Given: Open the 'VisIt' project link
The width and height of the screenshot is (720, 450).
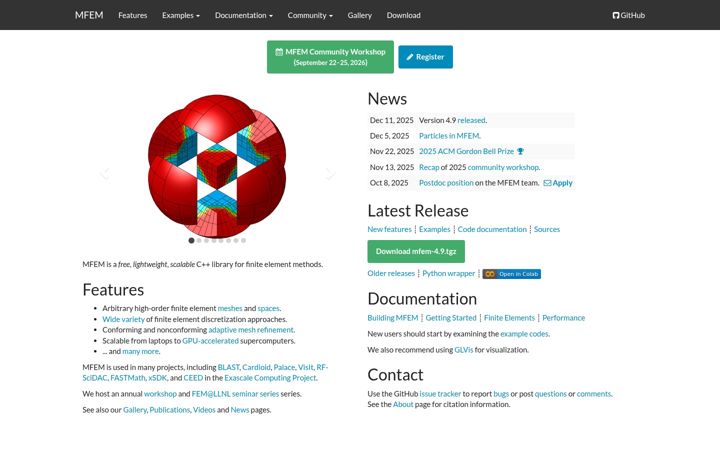Looking at the screenshot, I should pyautogui.click(x=305, y=367).
